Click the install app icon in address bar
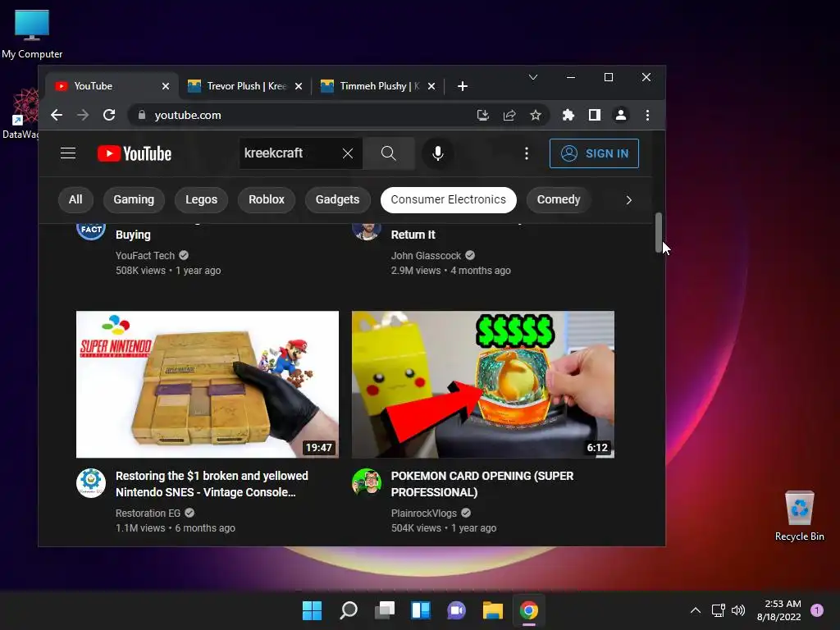This screenshot has height=630, width=840. [x=482, y=115]
